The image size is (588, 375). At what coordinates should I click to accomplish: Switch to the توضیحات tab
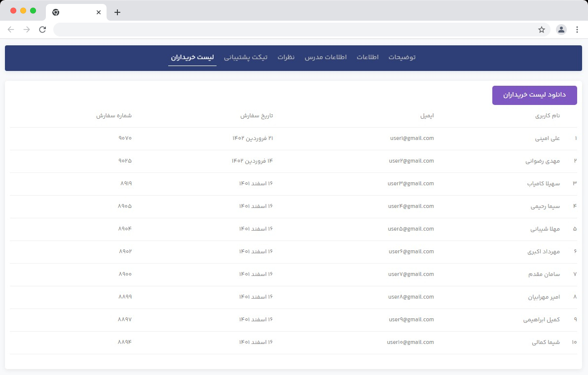(402, 57)
